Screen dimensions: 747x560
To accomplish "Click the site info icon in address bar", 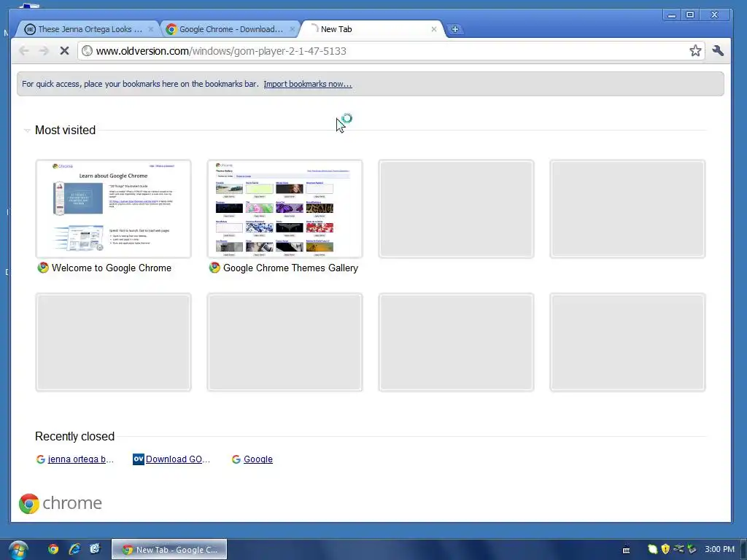I will point(88,51).
